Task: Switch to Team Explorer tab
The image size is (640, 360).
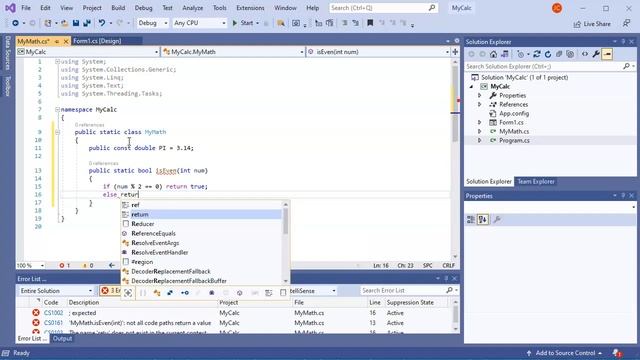Action: click(x=536, y=182)
